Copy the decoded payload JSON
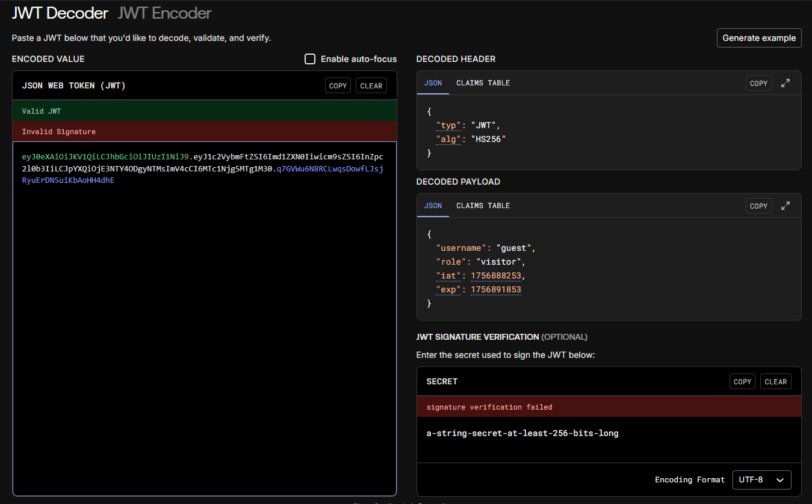The width and height of the screenshot is (812, 504). coord(758,206)
